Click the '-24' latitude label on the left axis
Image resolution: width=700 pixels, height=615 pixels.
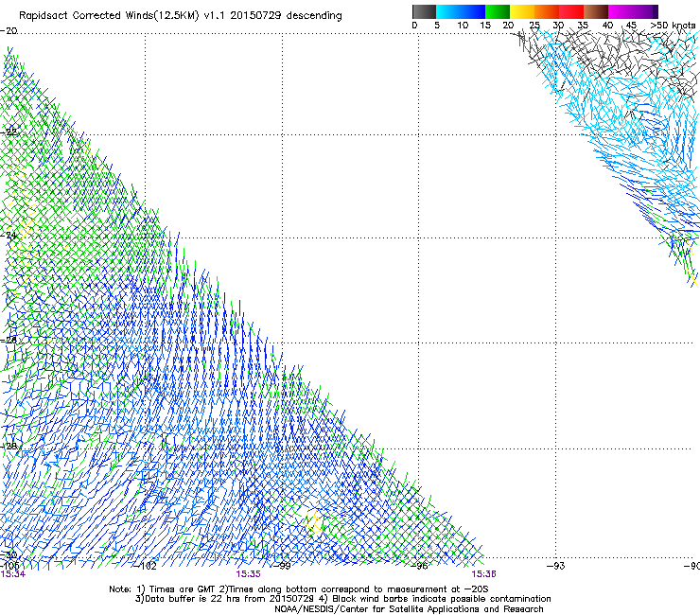click(9, 235)
